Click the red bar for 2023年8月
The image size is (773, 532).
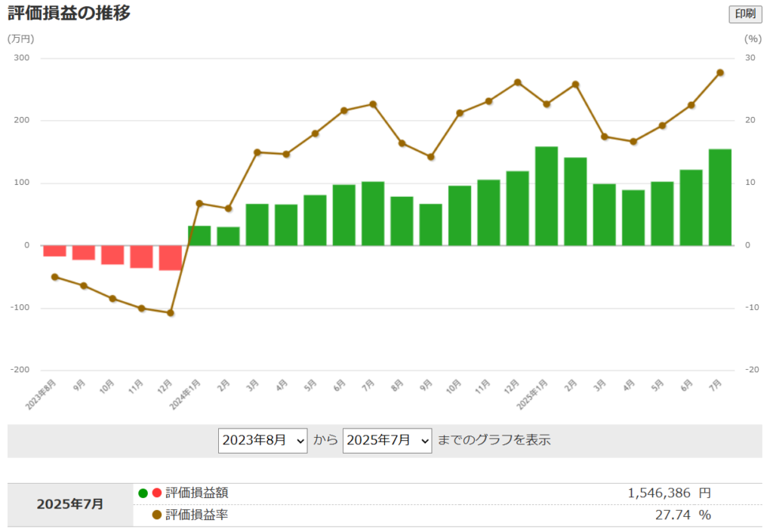(x=54, y=251)
